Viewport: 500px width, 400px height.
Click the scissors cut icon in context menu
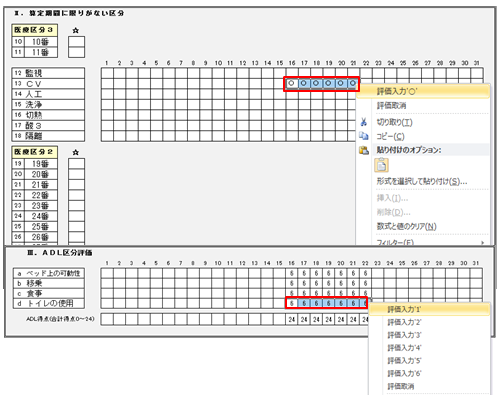(x=364, y=122)
